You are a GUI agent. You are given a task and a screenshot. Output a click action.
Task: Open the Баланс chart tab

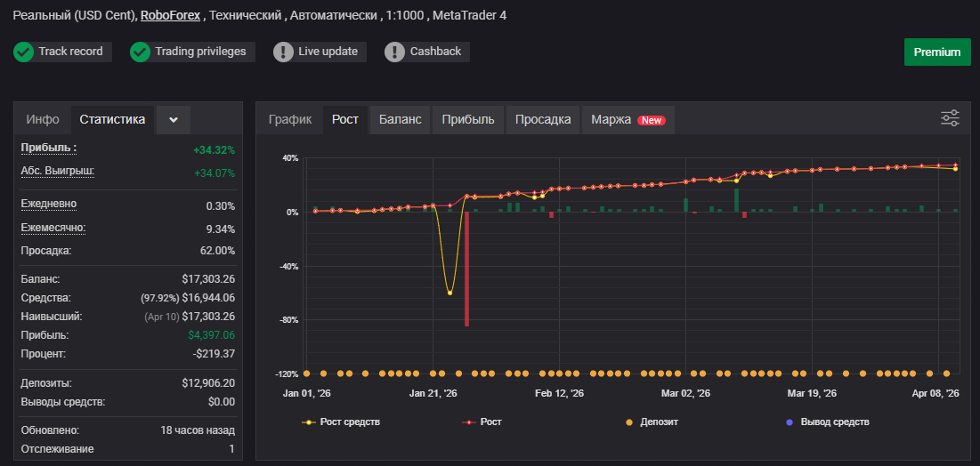pyautogui.click(x=400, y=120)
